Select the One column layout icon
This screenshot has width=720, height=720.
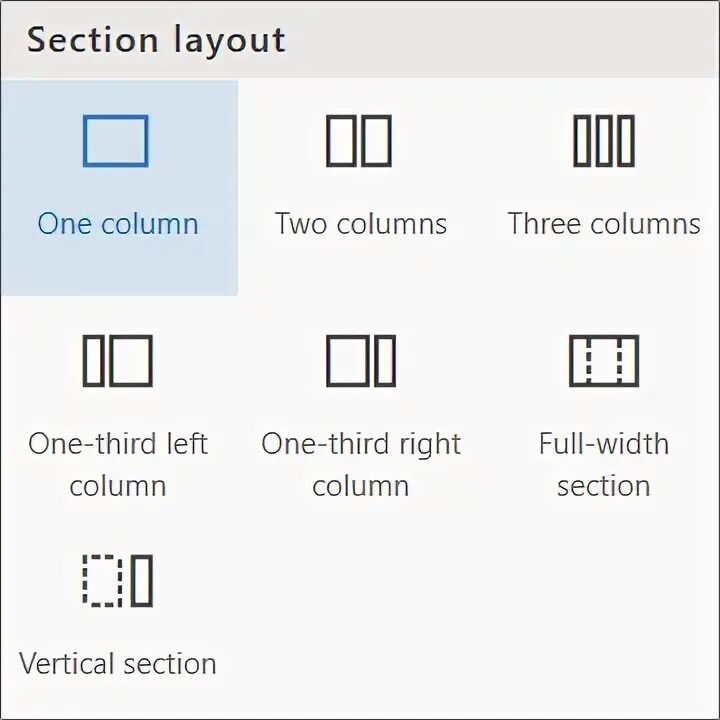click(116, 141)
